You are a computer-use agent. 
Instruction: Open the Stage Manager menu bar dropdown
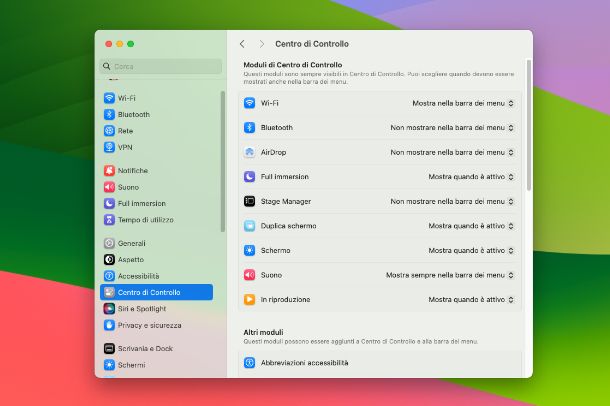pos(452,201)
